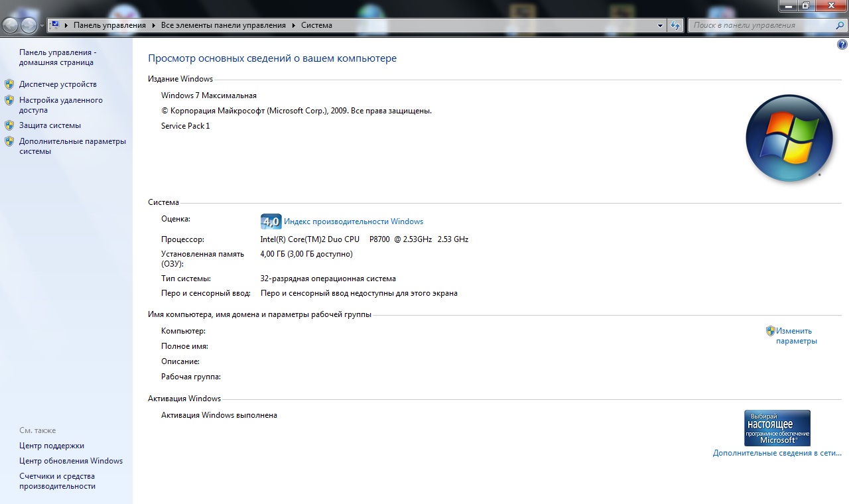The height and width of the screenshot is (504, 849).
Task: Open 'Центр обновления Windows' link
Action: pos(71,461)
